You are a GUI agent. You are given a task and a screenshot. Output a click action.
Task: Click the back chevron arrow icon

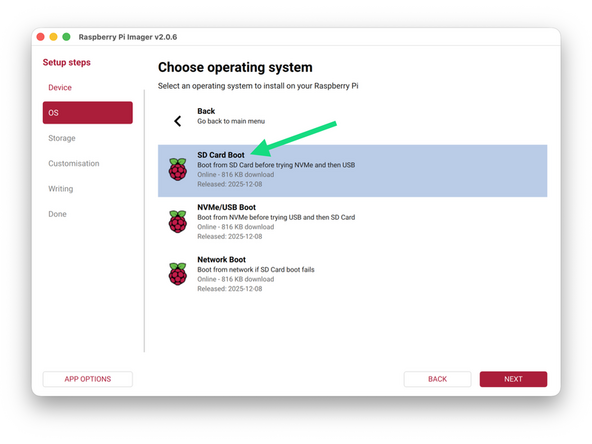click(177, 121)
